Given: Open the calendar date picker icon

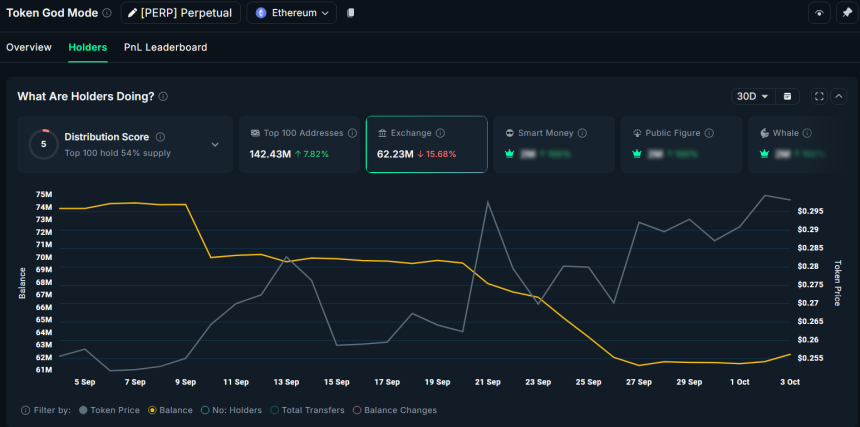Looking at the screenshot, I should click(x=788, y=96).
